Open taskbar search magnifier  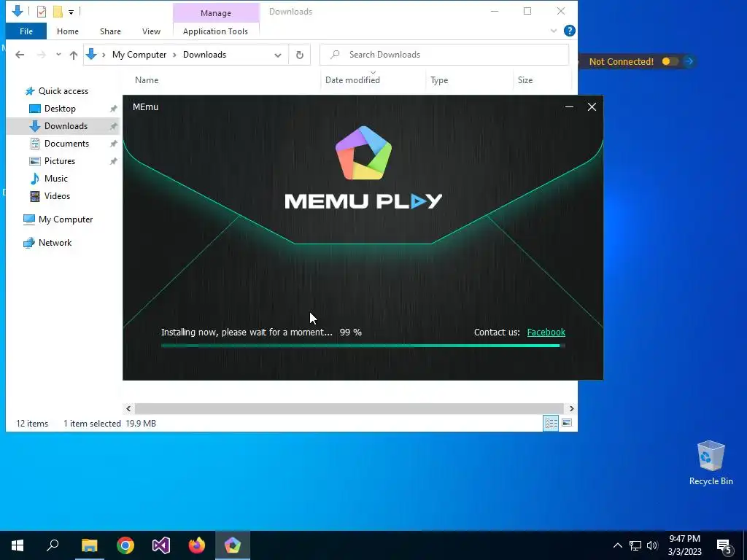click(53, 545)
